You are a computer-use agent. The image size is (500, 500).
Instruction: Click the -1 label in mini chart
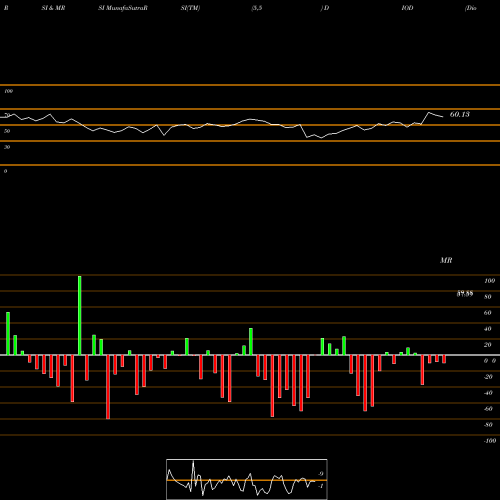(320, 486)
